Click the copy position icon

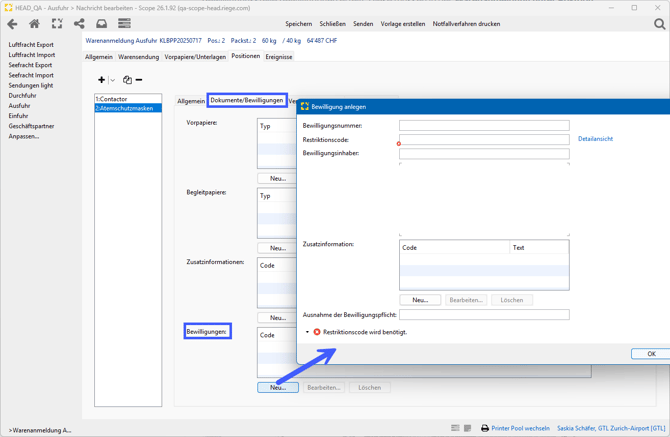click(127, 80)
